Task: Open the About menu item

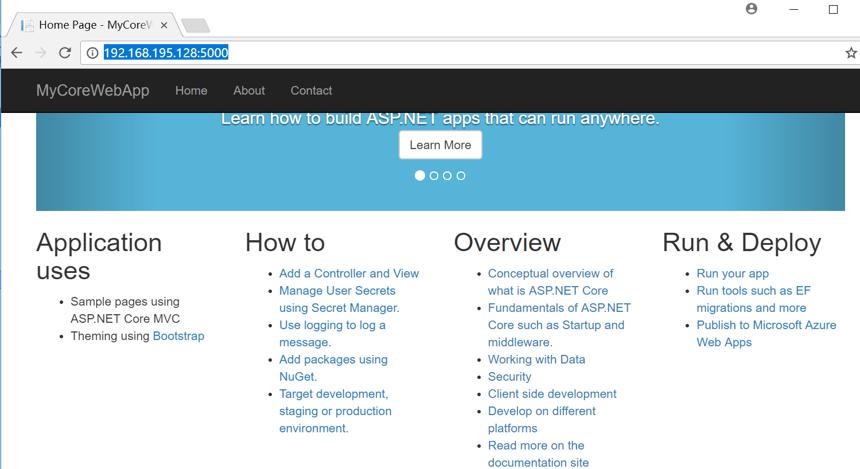Action: 249,91
